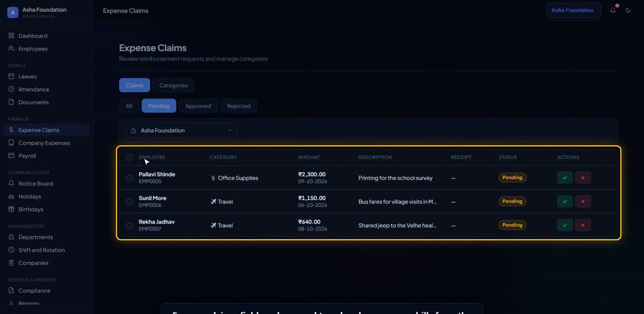Click the Departments building icon

11,237
